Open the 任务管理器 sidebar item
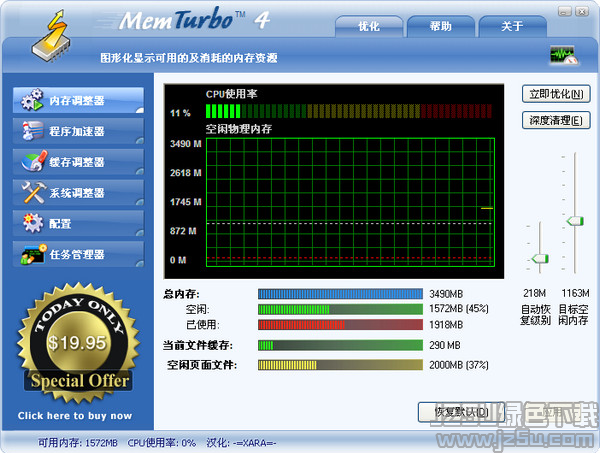 click(x=78, y=254)
